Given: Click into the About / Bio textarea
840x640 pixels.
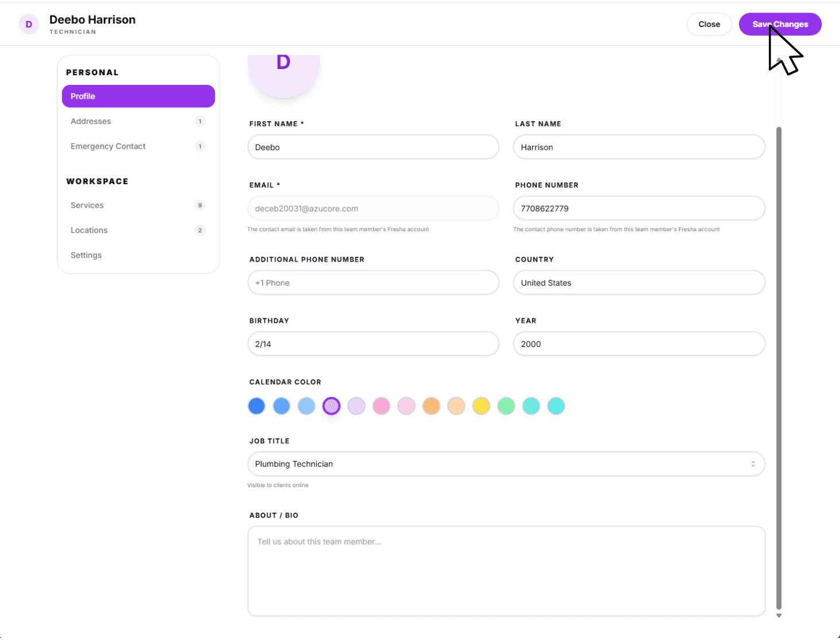Looking at the screenshot, I should 506,571.
